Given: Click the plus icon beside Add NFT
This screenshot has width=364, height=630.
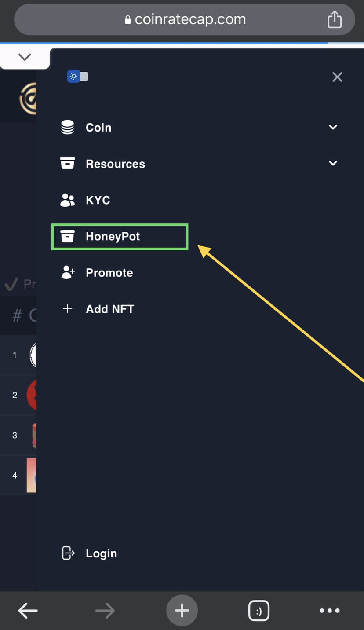Looking at the screenshot, I should (67, 308).
